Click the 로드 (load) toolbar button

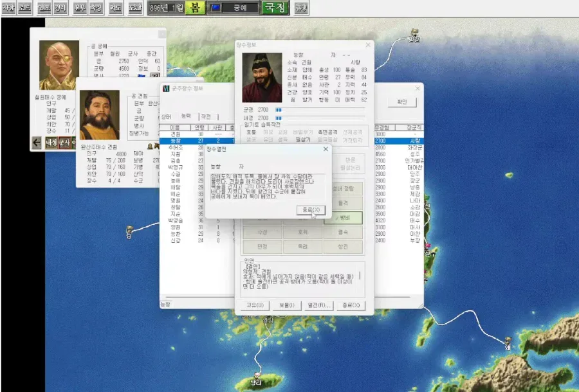[24, 8]
